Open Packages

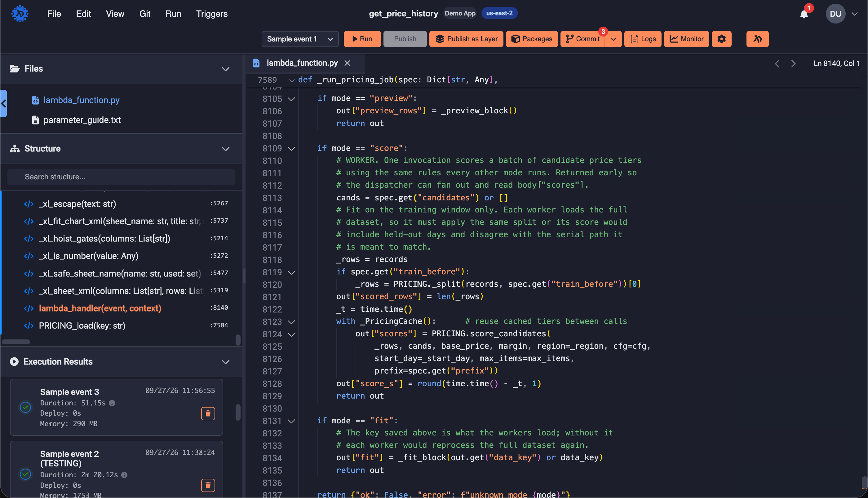(532, 39)
